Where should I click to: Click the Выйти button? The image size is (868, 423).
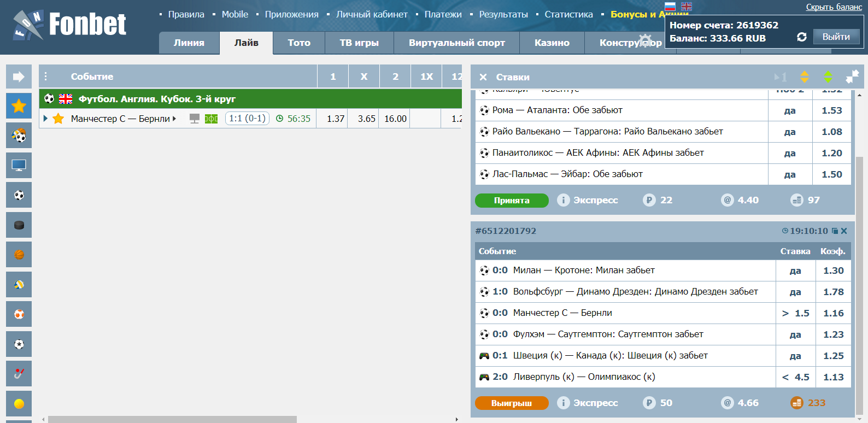[836, 37]
